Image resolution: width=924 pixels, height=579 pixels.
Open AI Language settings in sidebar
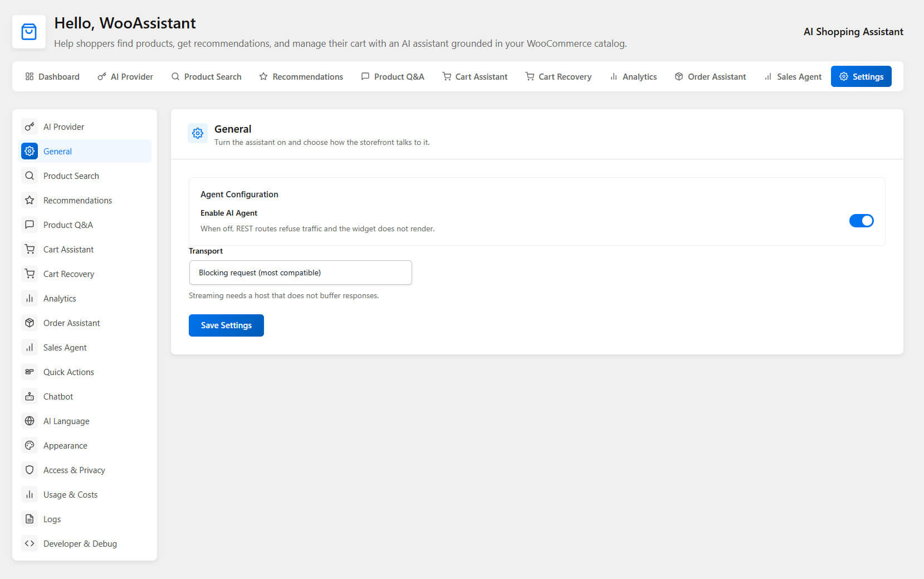coord(86,421)
